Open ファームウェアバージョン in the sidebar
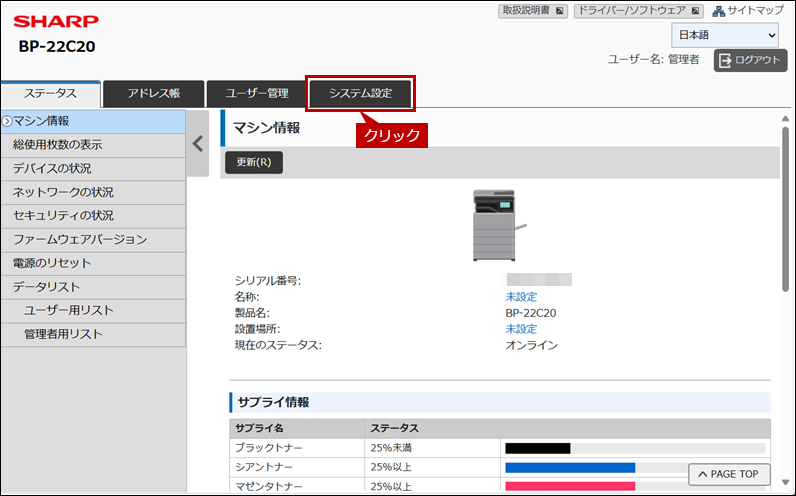The height and width of the screenshot is (496, 796). 93,240
